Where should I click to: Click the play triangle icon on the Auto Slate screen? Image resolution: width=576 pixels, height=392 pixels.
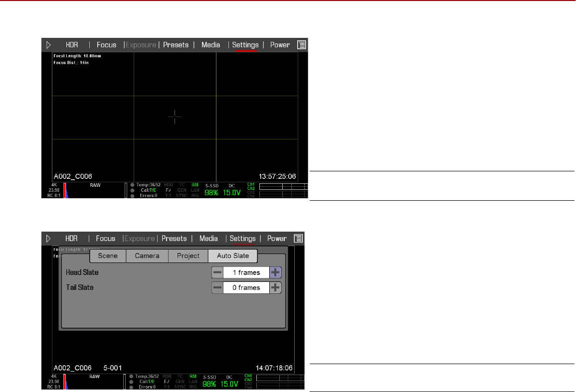[48, 239]
